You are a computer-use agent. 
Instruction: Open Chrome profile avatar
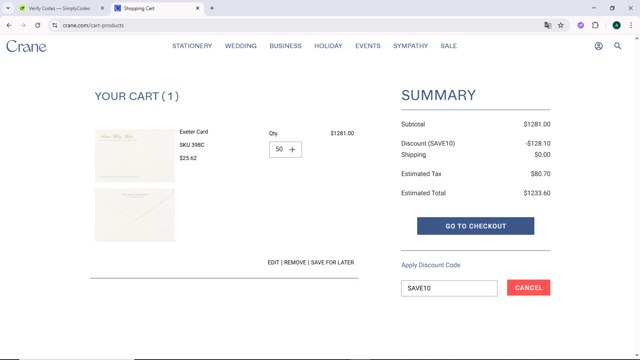click(x=616, y=25)
